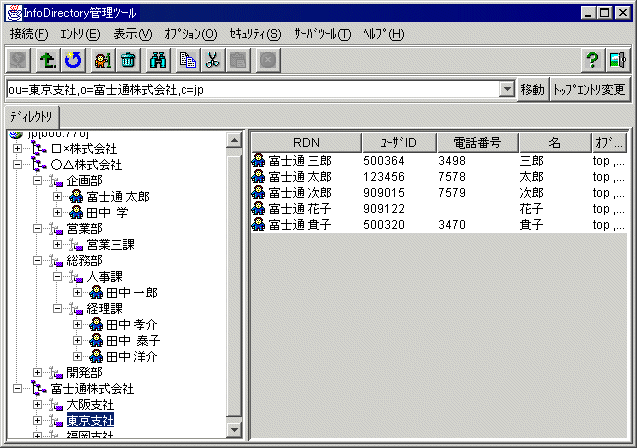Click the DN address input field

click(x=254, y=89)
